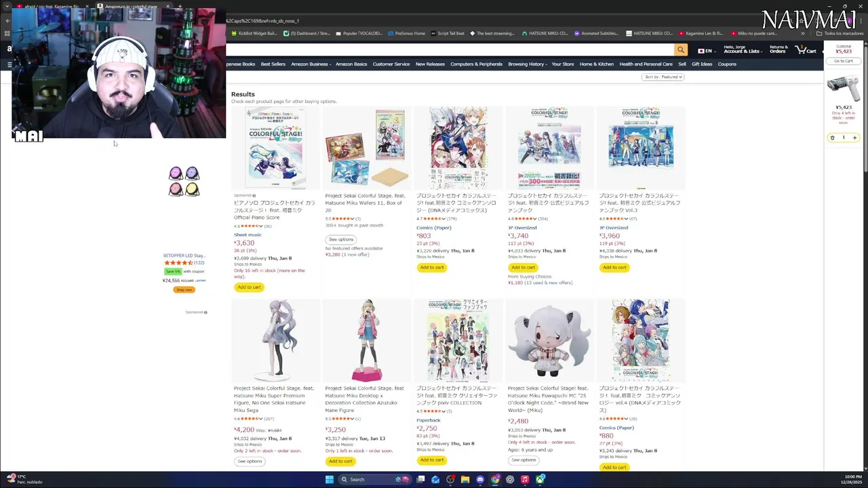Add comic anthology vol.4 to cart
The height and width of the screenshot is (488, 868).
click(614, 467)
